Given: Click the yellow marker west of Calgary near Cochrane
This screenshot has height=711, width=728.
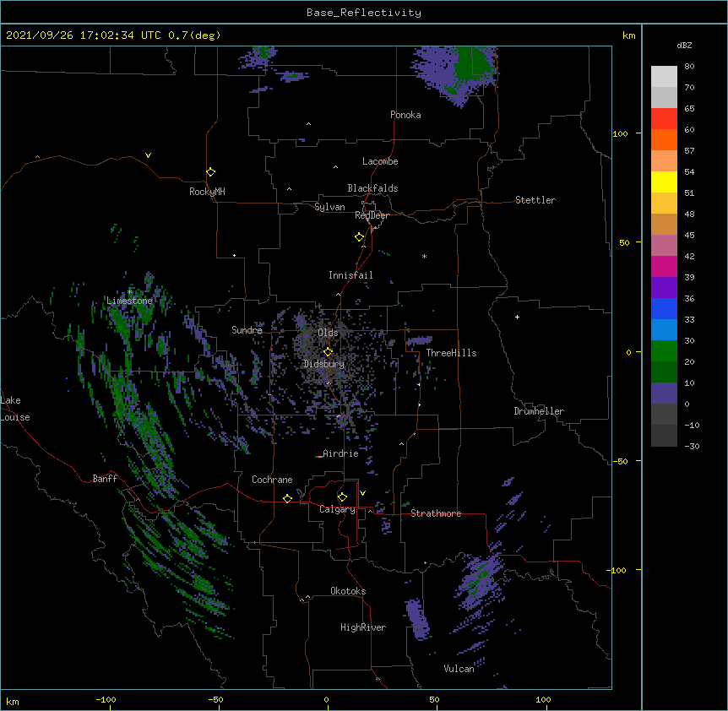Looking at the screenshot, I should (287, 498).
